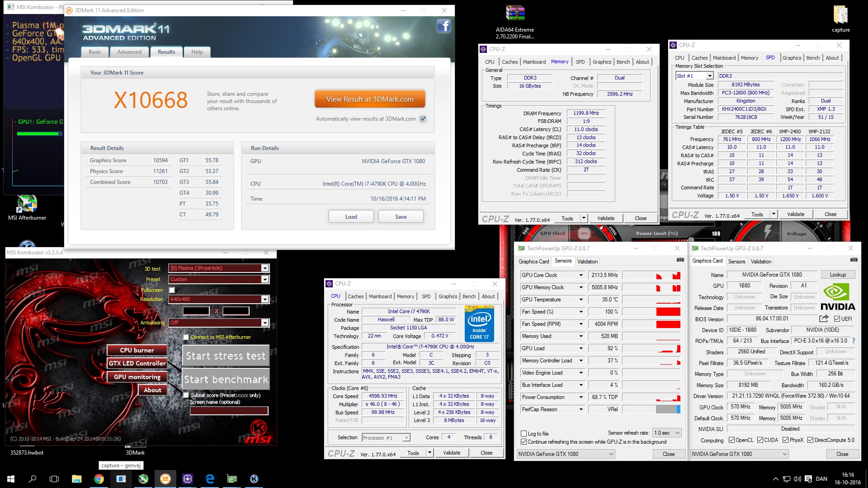Open date and time clock on taskbar
The width and height of the screenshot is (868, 488).
pos(848,479)
